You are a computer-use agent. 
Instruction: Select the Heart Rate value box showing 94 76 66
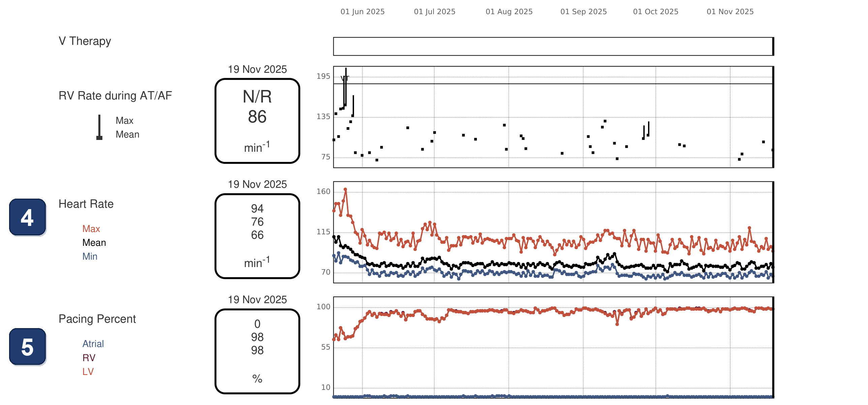(257, 236)
